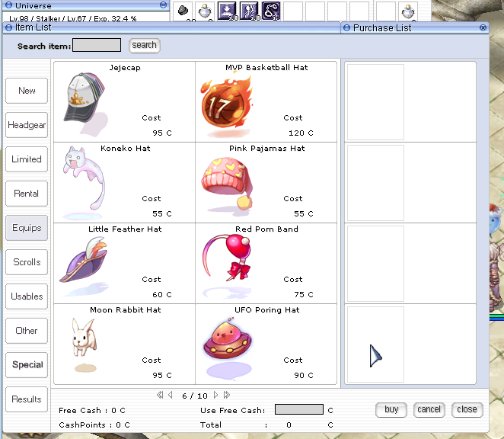The width and height of the screenshot is (504, 439).
Task: Click the 120 C cost value
Action: pyautogui.click(x=301, y=133)
